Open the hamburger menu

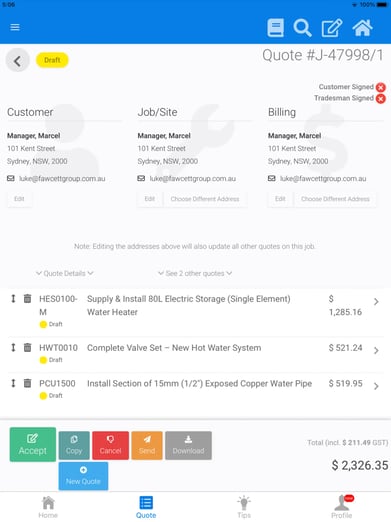click(15, 27)
